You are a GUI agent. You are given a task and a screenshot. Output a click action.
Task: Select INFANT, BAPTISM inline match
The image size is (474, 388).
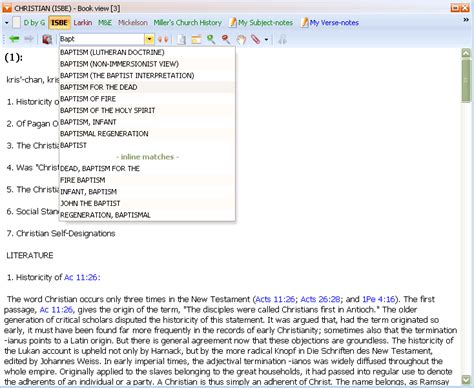pos(147,192)
